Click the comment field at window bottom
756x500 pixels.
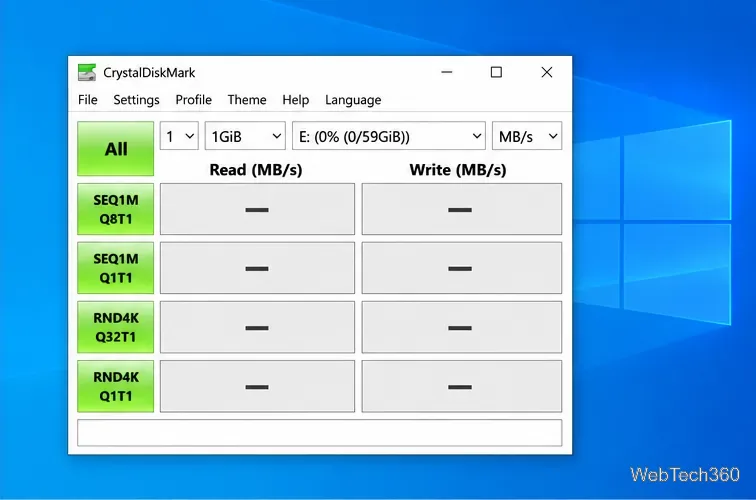(320, 433)
